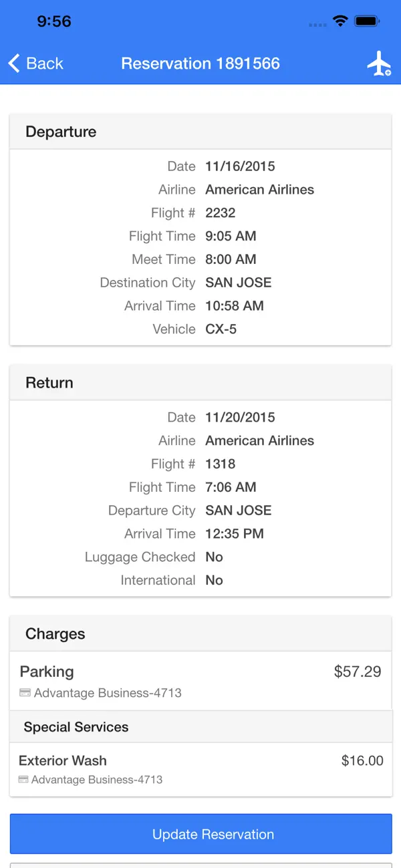This screenshot has width=401, height=868.
Task: Tap the Reservation 1891566 title
Action: (x=200, y=63)
